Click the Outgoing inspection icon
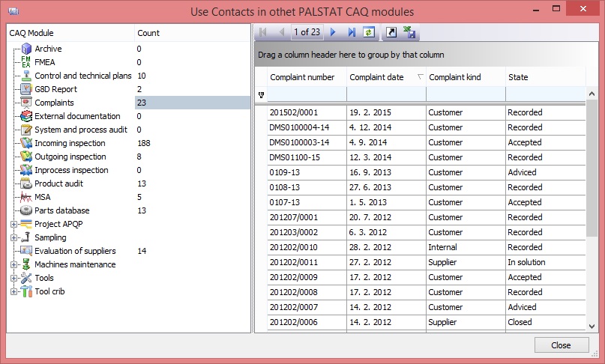The image size is (605, 364). 26,157
